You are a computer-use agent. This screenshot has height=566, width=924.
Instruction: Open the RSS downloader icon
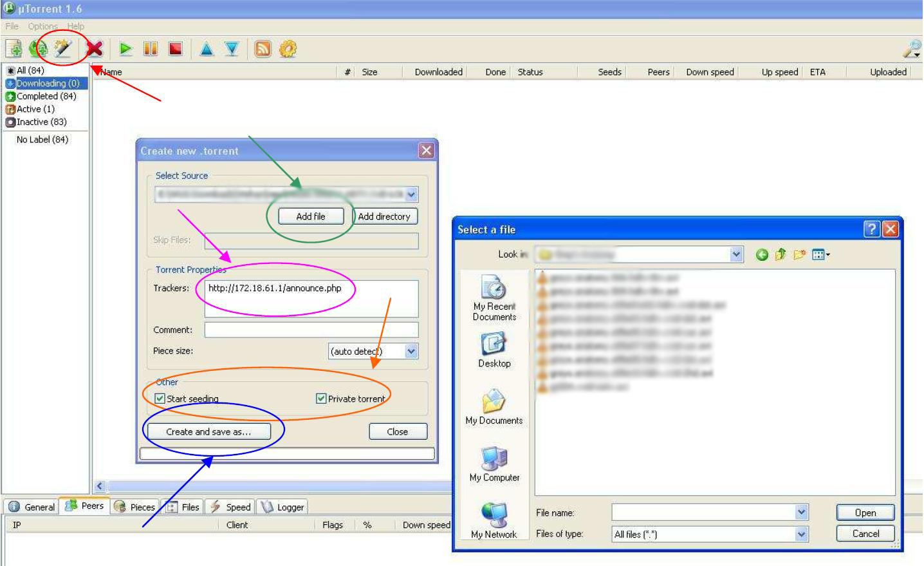[x=263, y=49]
